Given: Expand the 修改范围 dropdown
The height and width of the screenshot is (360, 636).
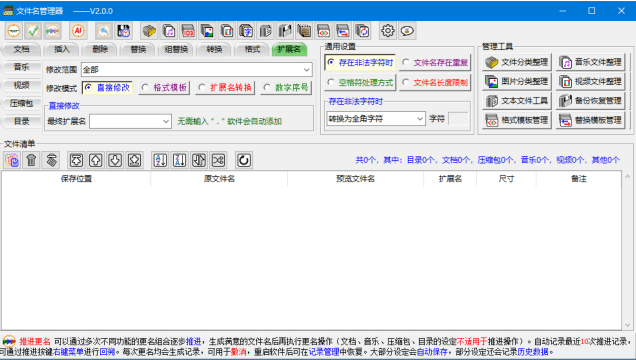Looking at the screenshot, I should (197, 70).
